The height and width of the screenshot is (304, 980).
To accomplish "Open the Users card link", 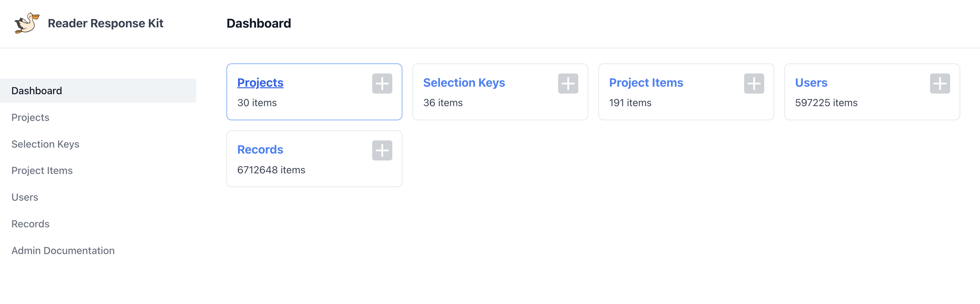I will [x=811, y=83].
